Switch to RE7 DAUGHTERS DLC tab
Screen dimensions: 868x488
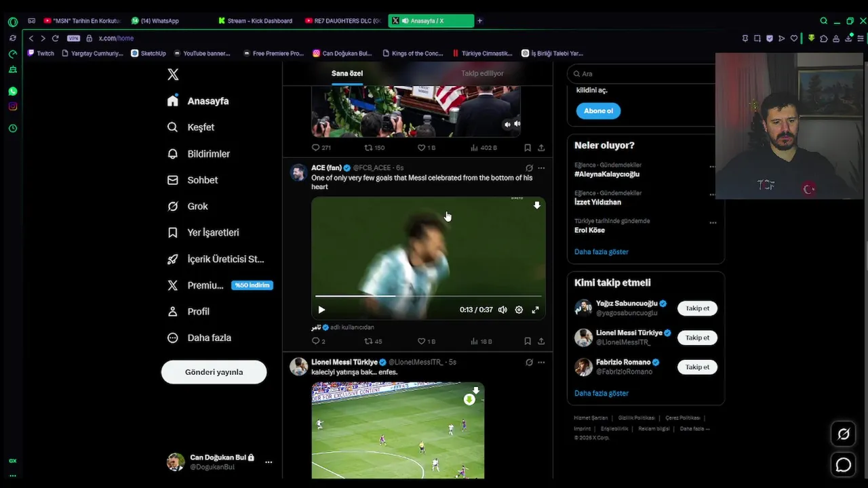(344, 21)
